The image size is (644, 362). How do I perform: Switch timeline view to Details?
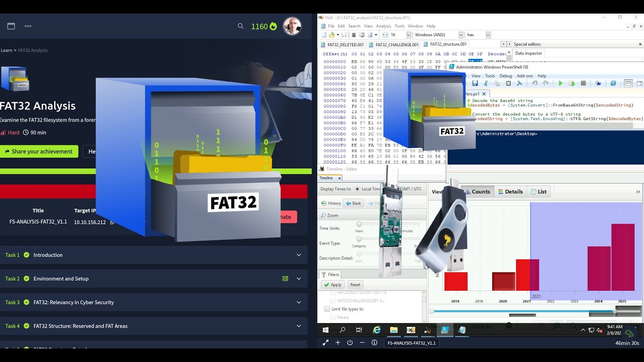coord(510,192)
